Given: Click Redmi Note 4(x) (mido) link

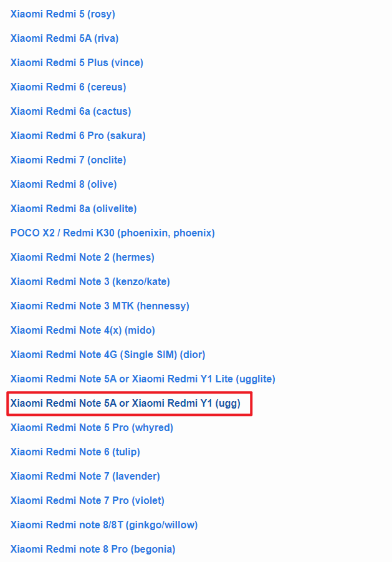Looking at the screenshot, I should pos(82,331).
